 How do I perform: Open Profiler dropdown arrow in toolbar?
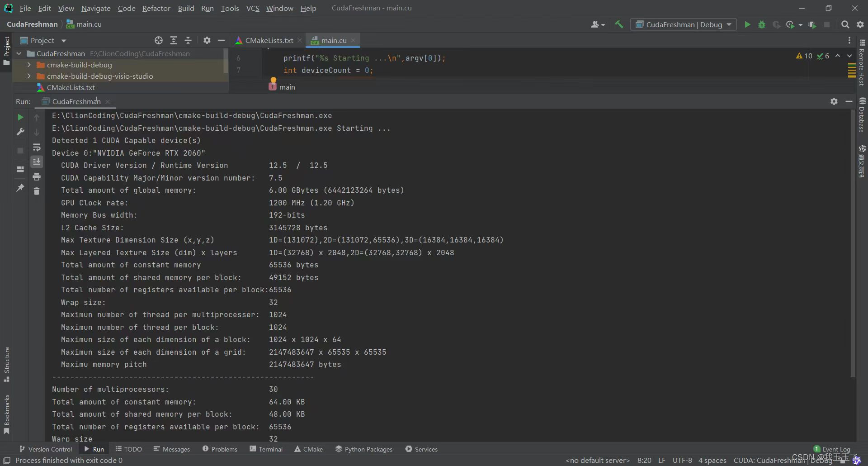(801, 25)
